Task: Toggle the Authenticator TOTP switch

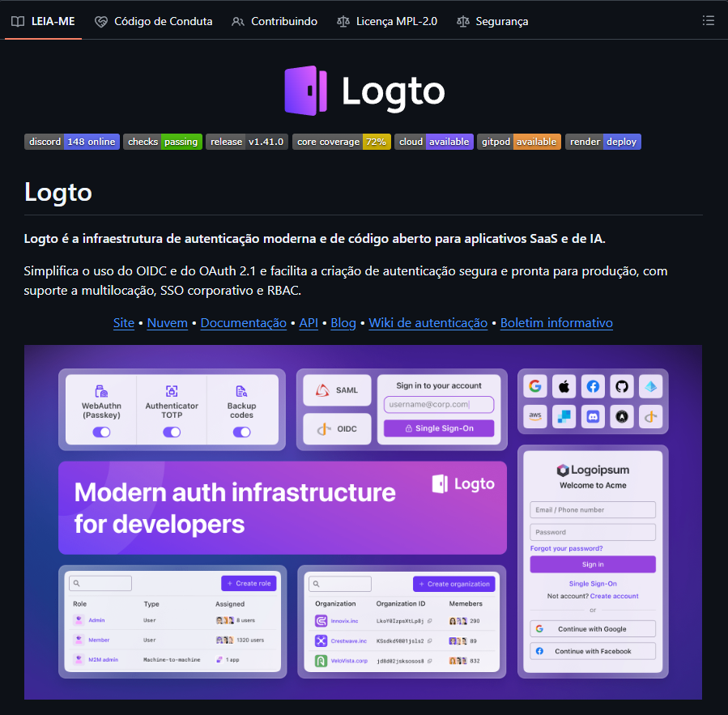Action: pyautogui.click(x=172, y=432)
